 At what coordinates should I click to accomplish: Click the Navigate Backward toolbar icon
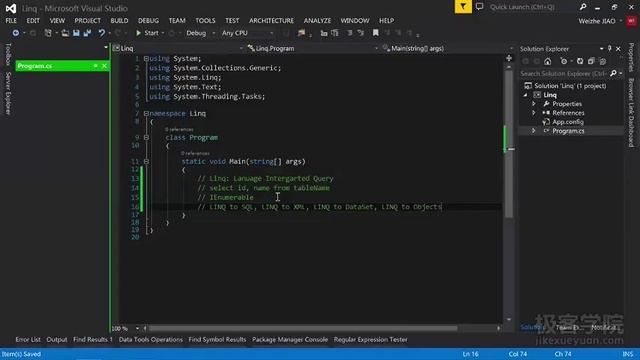click(x=16, y=33)
